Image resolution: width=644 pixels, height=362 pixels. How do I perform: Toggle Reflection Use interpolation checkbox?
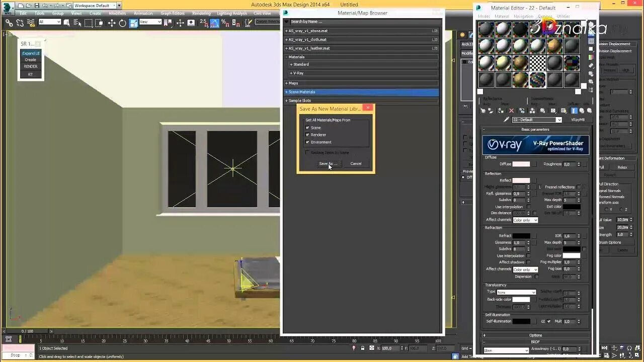[528, 207]
